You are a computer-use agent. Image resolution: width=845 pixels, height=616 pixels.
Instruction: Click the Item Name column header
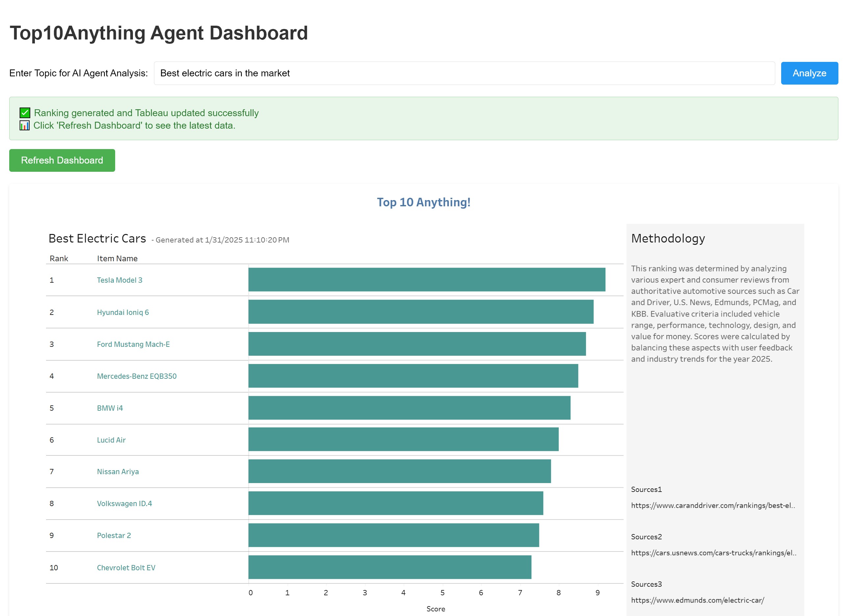pyautogui.click(x=117, y=258)
